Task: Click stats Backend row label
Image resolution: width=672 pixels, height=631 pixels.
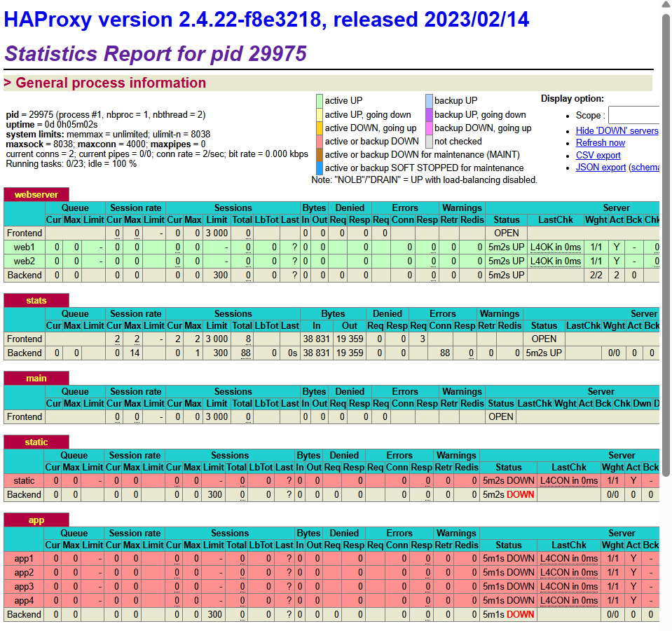Action: (x=25, y=353)
